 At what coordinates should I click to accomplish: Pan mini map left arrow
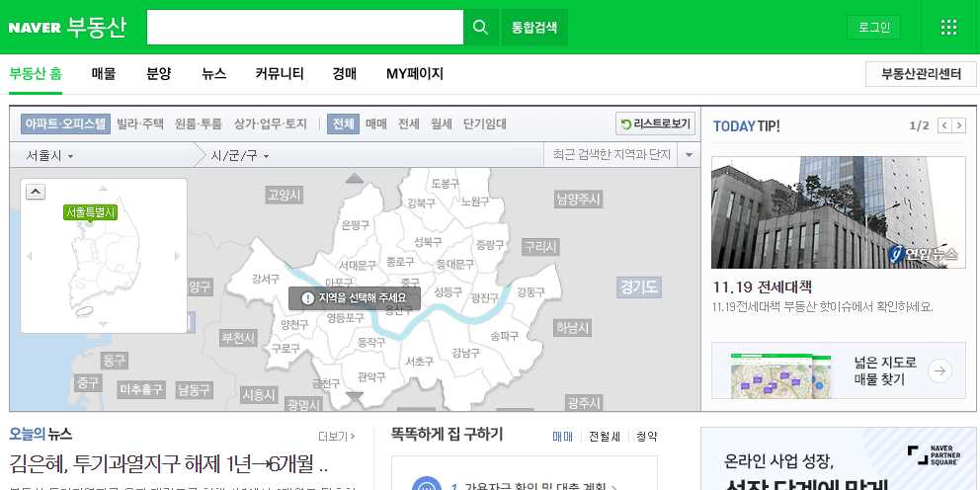[30, 256]
